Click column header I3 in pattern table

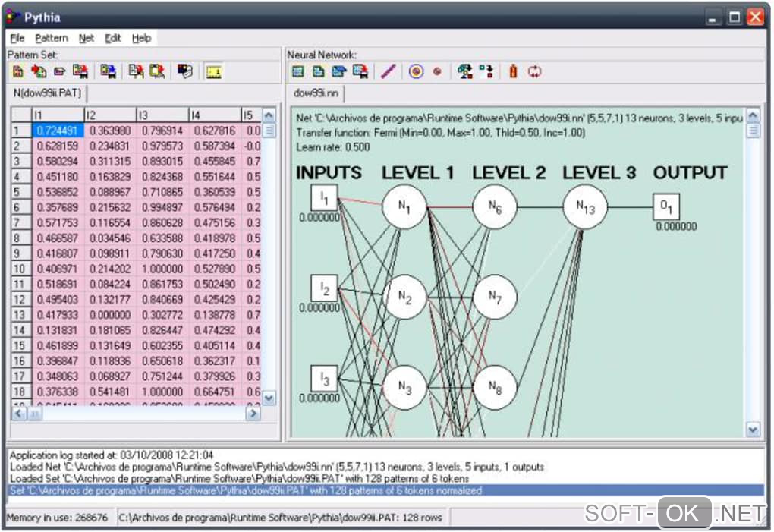pyautogui.click(x=162, y=115)
